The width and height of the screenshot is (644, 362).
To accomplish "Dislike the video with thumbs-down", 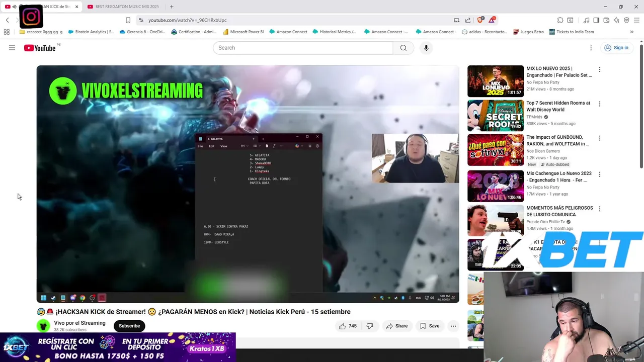I will coord(370,326).
